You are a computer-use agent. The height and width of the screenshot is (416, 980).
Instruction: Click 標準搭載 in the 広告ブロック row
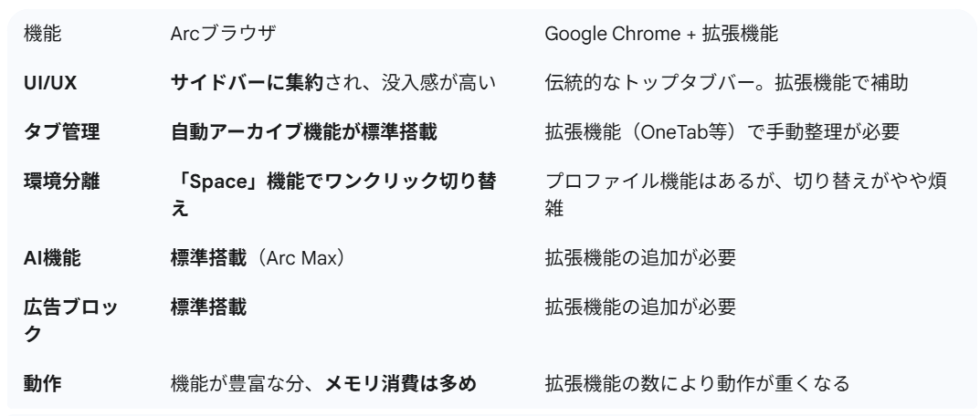(209, 307)
